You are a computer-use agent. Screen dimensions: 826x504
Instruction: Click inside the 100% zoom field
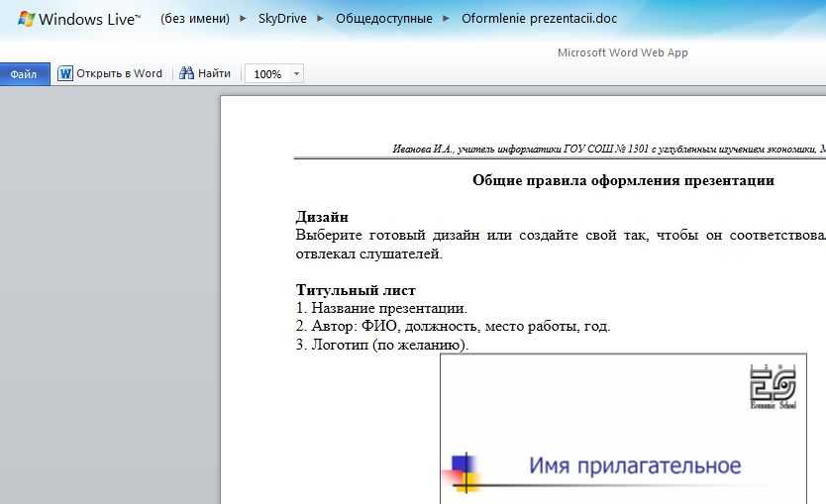point(267,74)
